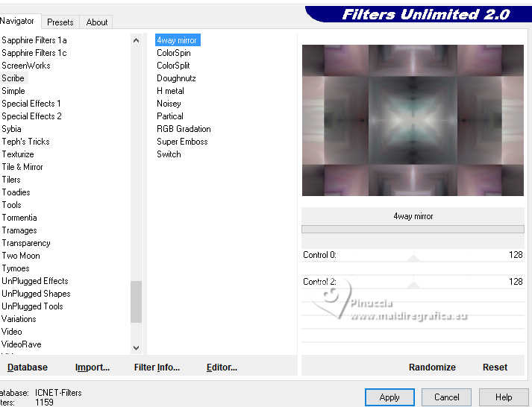Select Tile & Mirror category
Viewport: 532px width, 407px height.
point(22,167)
